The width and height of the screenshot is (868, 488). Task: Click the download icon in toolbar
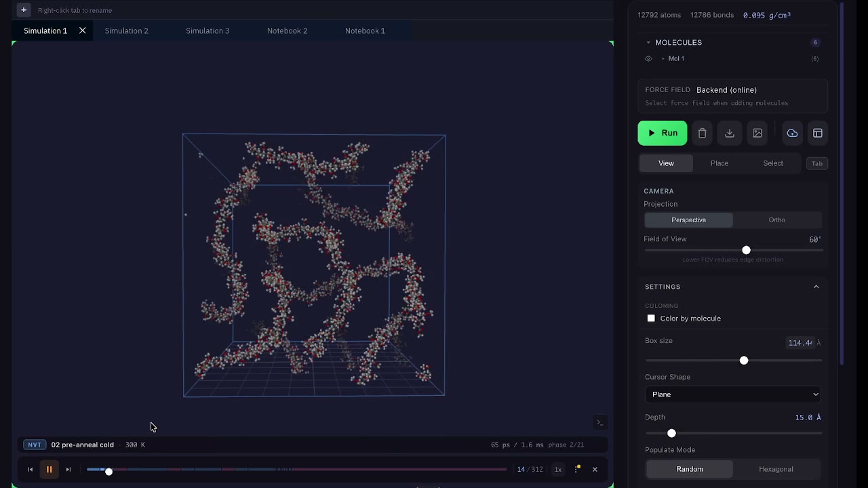730,134
